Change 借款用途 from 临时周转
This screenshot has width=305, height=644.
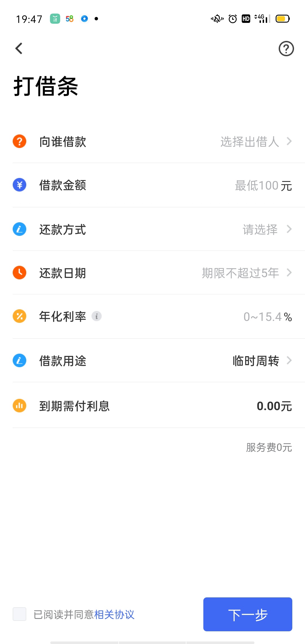(x=262, y=361)
